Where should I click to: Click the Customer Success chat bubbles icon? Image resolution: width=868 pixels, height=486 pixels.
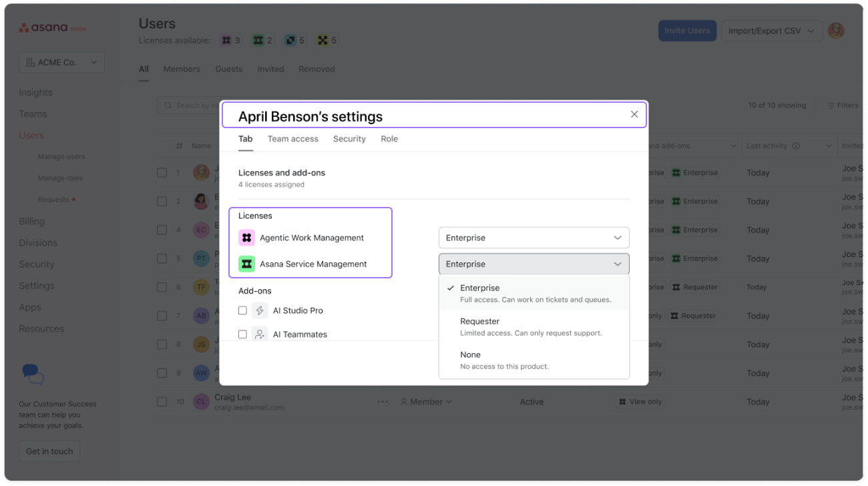pos(33,375)
